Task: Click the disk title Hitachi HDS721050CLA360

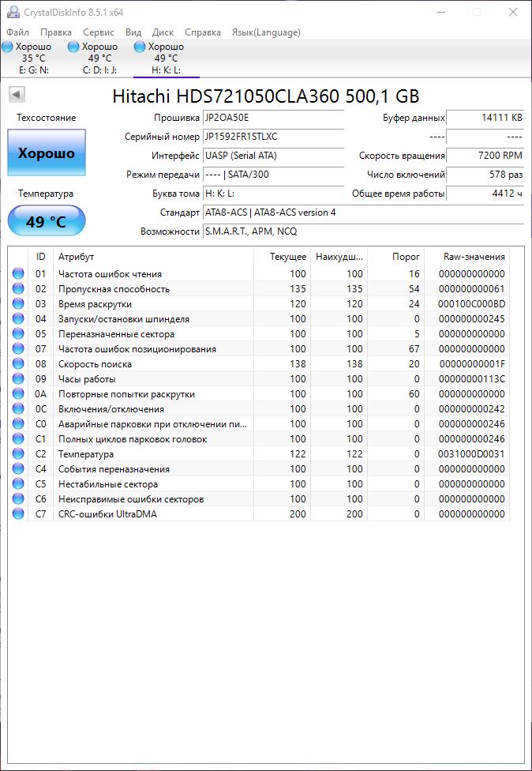Action: 266,96
